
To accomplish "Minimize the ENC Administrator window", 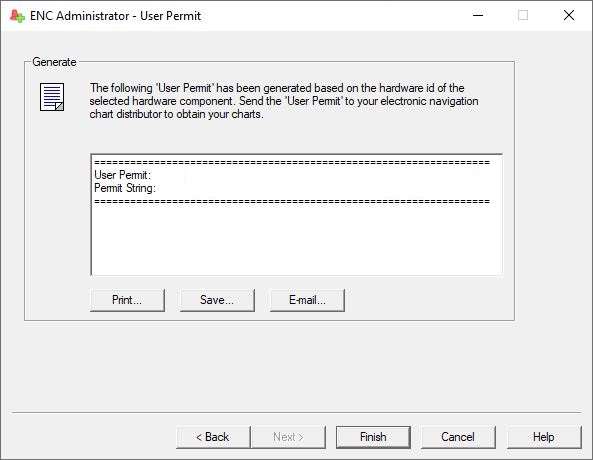I will point(478,16).
